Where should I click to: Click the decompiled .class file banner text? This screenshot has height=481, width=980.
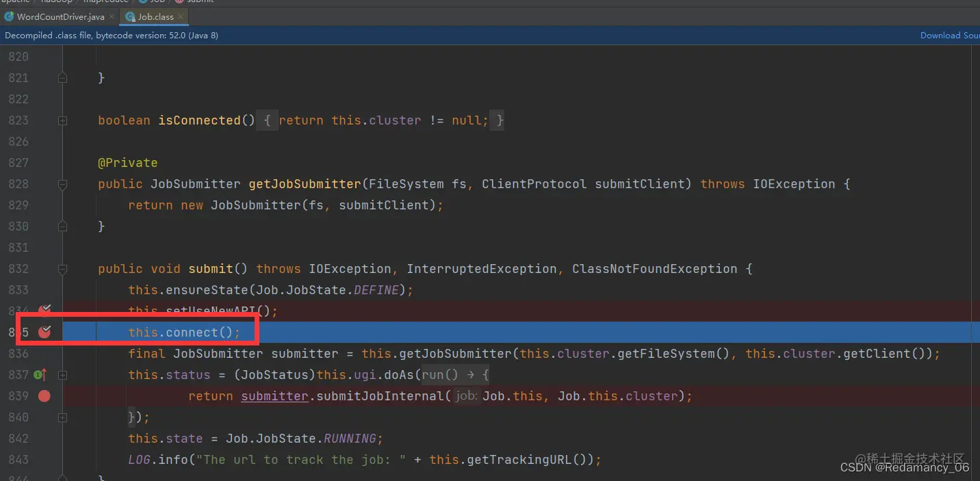tap(112, 35)
